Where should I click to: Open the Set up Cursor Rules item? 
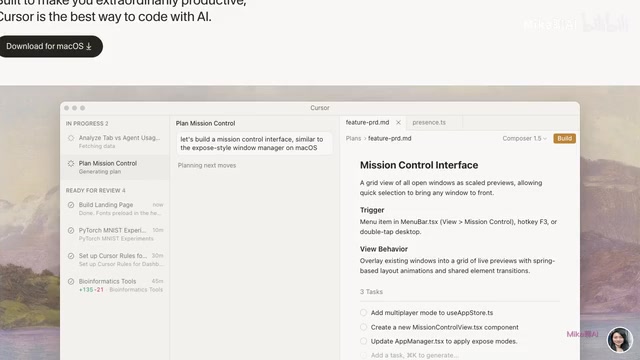pos(115,259)
